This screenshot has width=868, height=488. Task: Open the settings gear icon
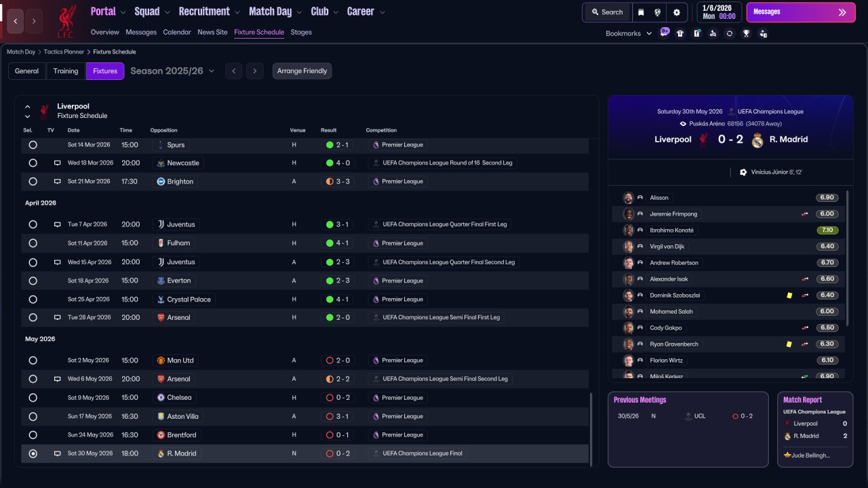coord(676,12)
